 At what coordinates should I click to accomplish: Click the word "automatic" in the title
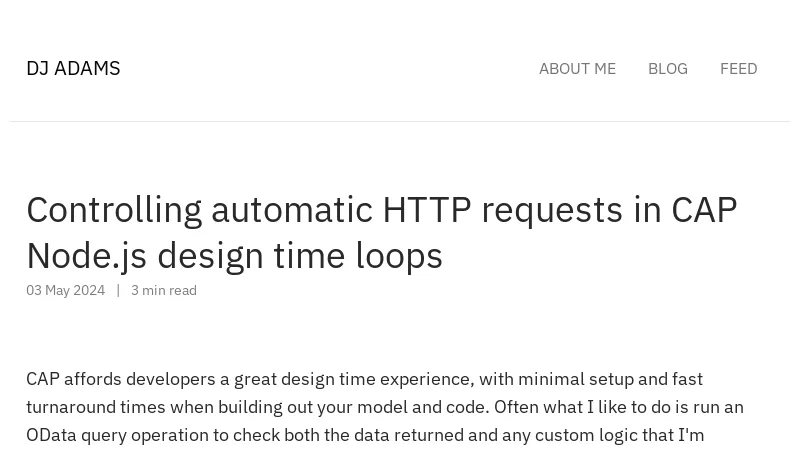292,210
